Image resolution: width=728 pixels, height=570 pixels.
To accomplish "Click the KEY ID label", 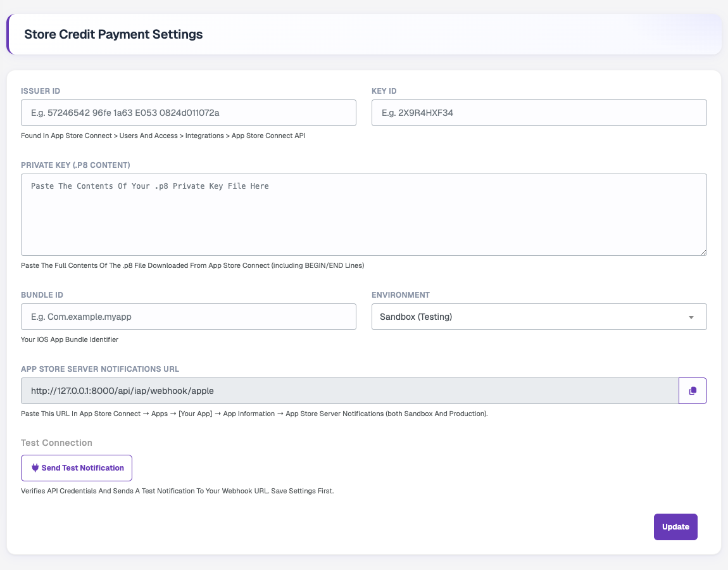I will [x=384, y=91].
